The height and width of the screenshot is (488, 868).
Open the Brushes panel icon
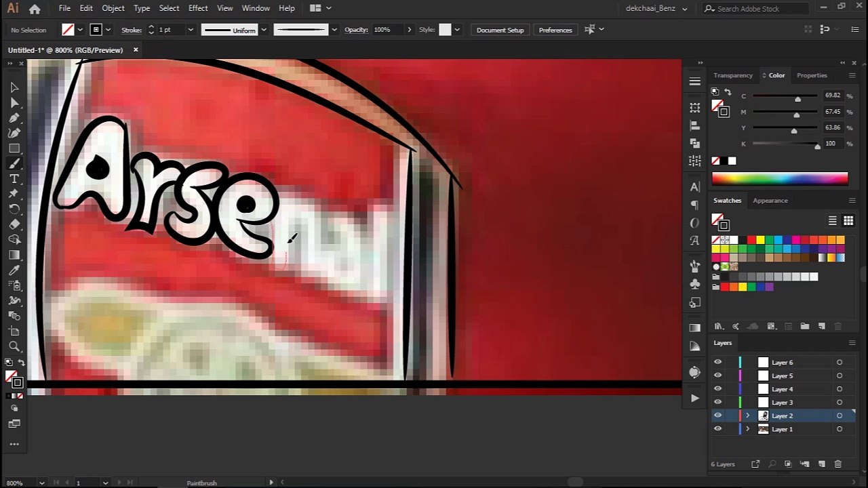(x=694, y=266)
